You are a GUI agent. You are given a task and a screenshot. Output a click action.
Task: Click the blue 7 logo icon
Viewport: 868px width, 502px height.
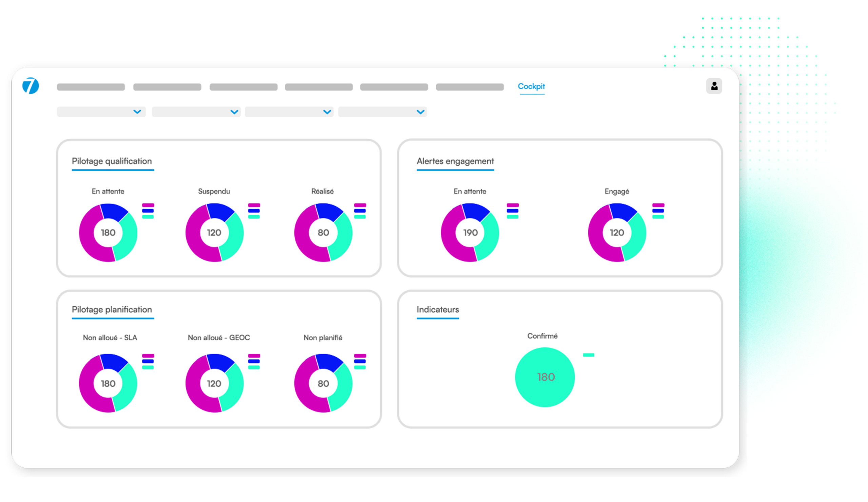31,85
